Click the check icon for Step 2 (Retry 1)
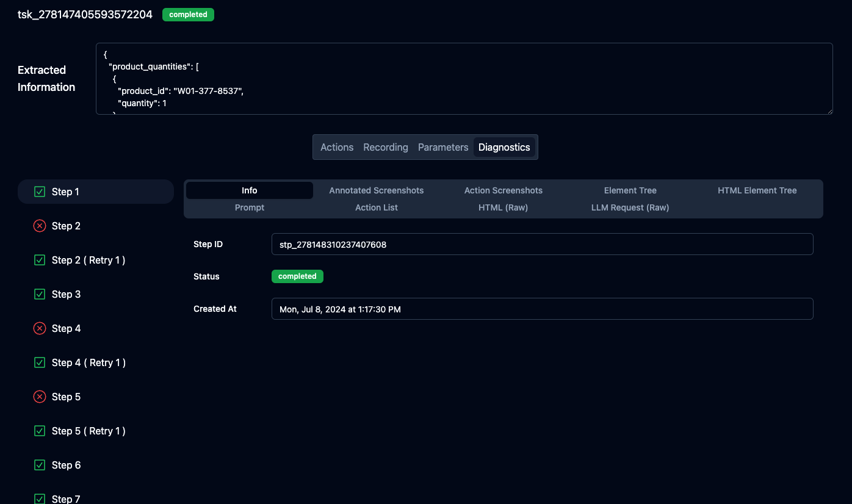Image resolution: width=852 pixels, height=504 pixels. (40, 260)
